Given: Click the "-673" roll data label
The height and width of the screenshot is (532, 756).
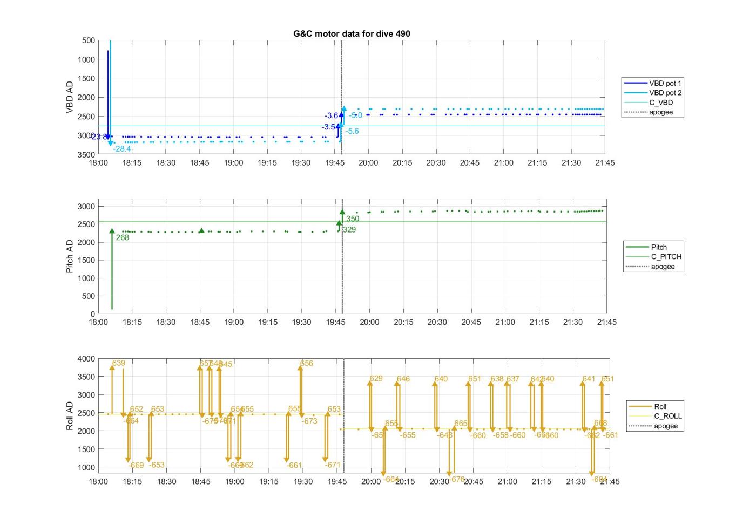Looking at the screenshot, I should pyautogui.click(x=309, y=421).
